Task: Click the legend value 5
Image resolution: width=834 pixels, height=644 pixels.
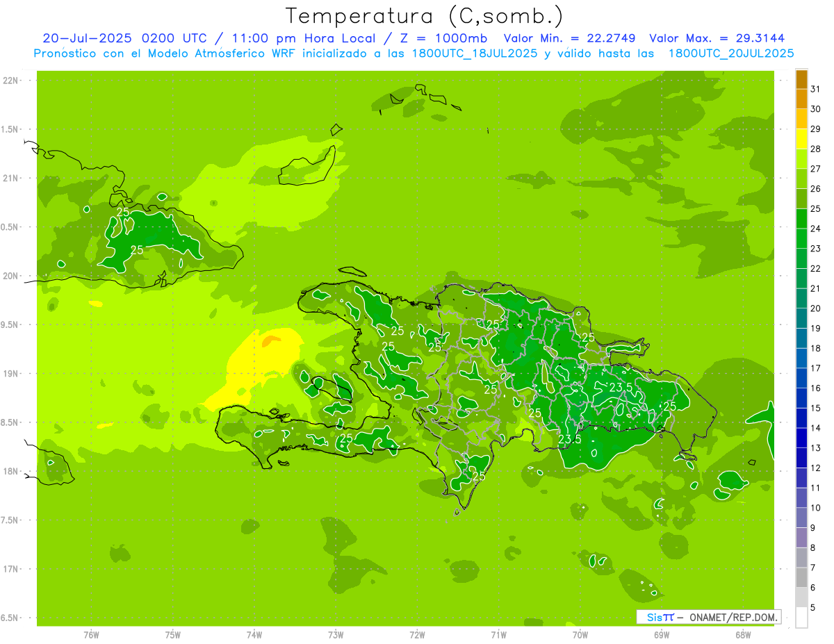Action: coord(813,607)
